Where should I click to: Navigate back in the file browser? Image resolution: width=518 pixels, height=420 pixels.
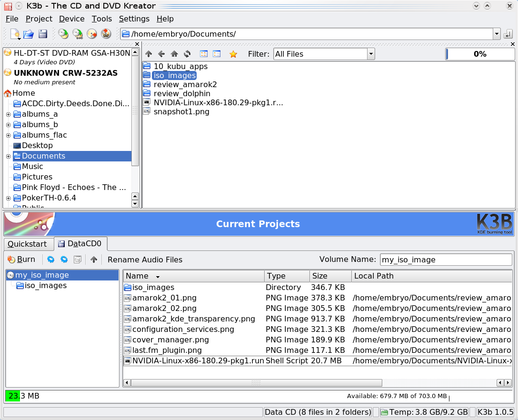[x=161, y=54]
